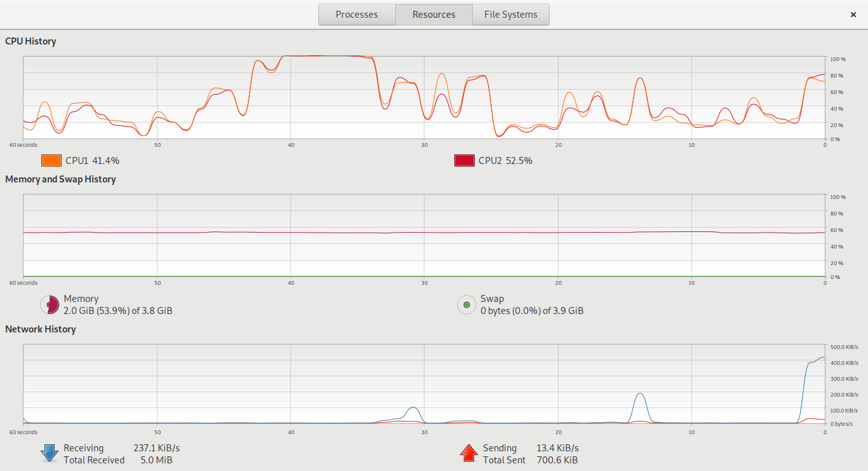Click the CPU2 52.5% label
The height and width of the screenshot is (471, 868).
(x=505, y=161)
